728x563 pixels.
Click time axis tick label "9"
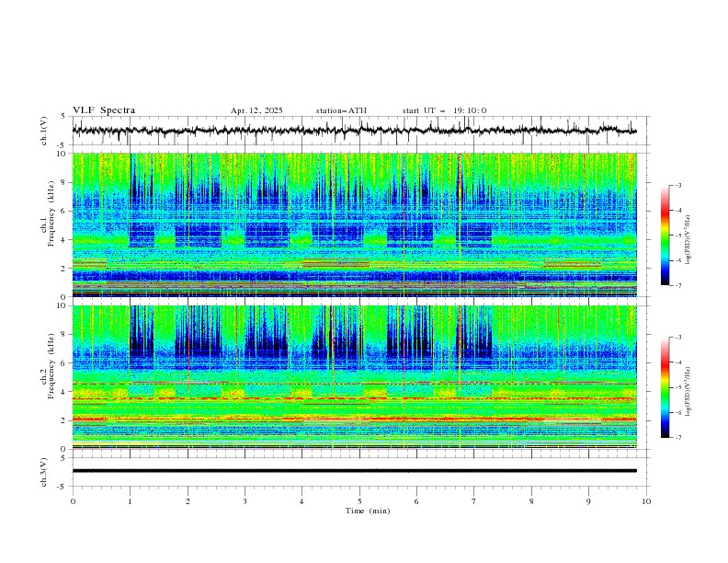[x=588, y=501]
